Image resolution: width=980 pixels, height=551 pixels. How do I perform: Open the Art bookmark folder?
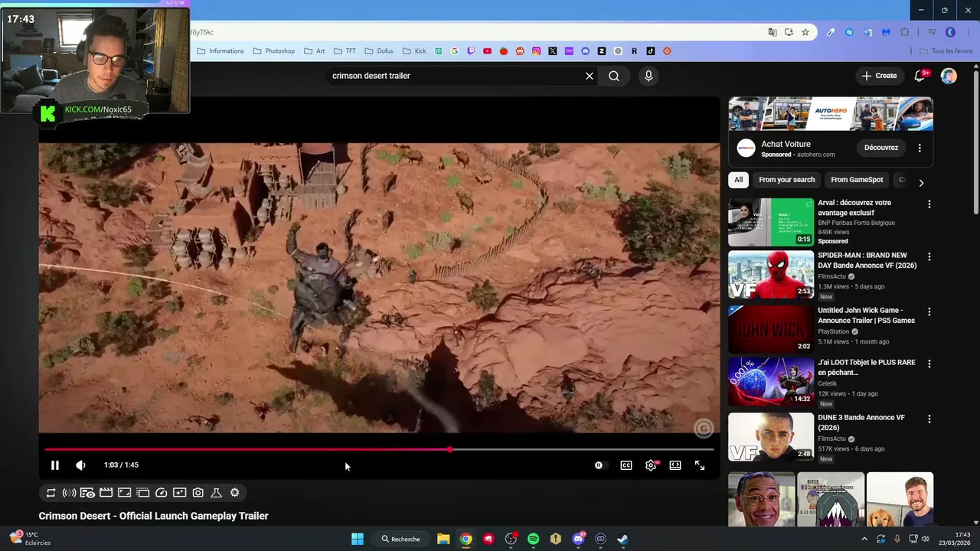314,51
